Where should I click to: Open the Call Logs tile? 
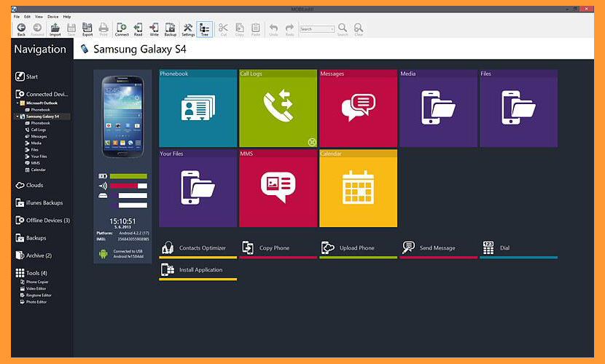278,108
